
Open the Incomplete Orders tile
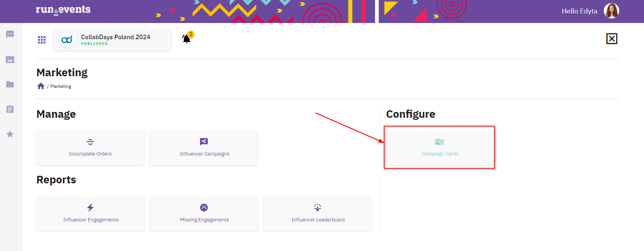[x=90, y=148]
